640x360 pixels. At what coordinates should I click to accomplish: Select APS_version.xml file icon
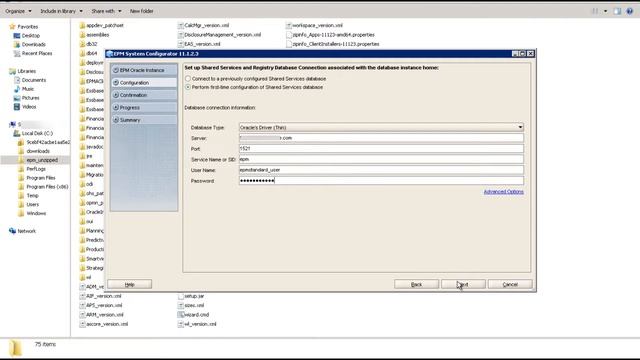point(82,305)
